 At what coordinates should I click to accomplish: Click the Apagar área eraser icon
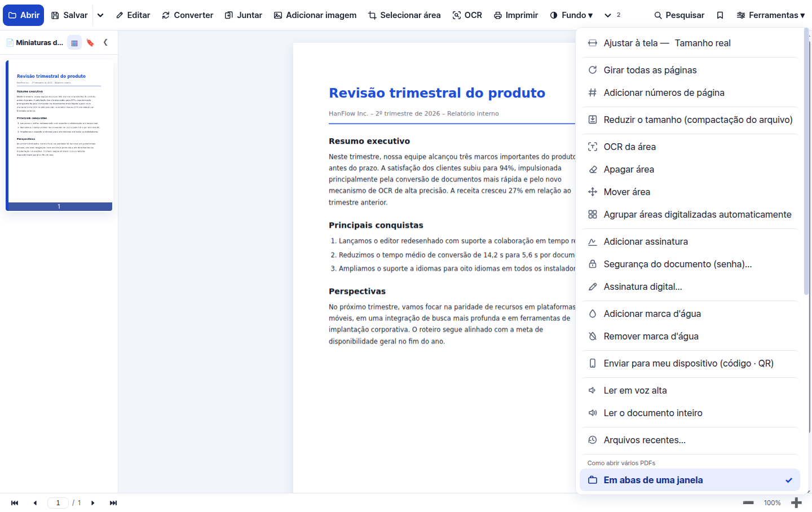(x=593, y=169)
